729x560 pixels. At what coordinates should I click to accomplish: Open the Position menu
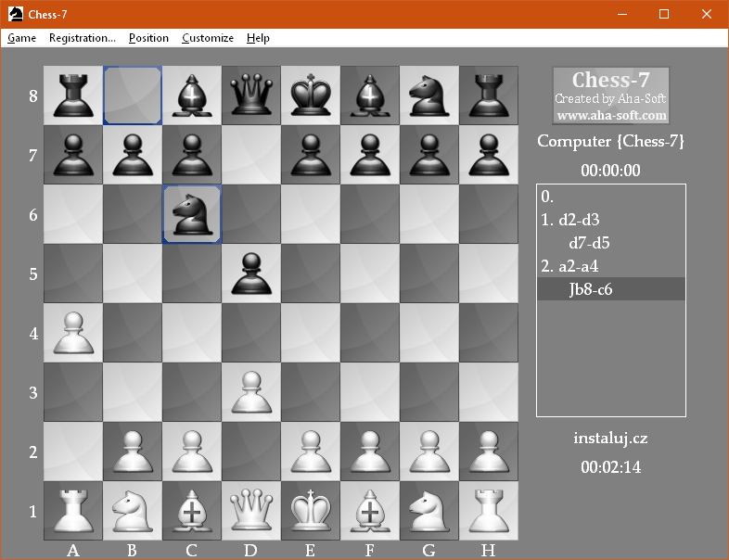click(x=148, y=38)
